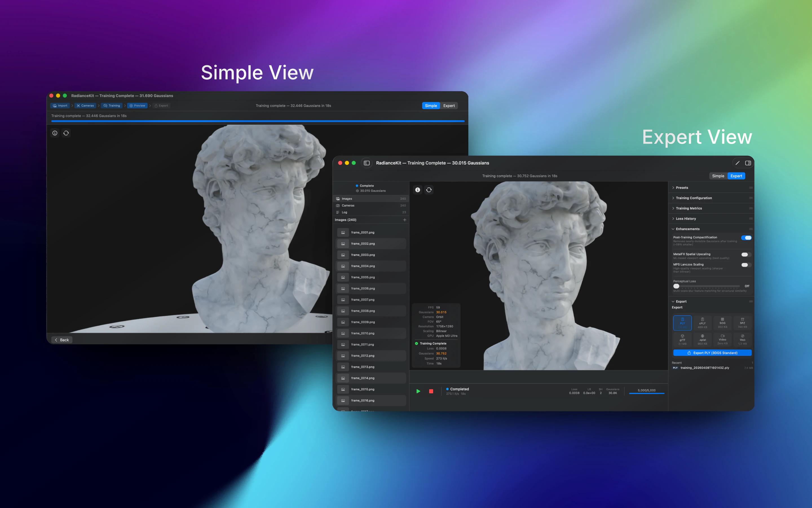Enable MetalFX Spatial Upscaling toggle
This screenshot has height=508, width=812.
click(746, 255)
